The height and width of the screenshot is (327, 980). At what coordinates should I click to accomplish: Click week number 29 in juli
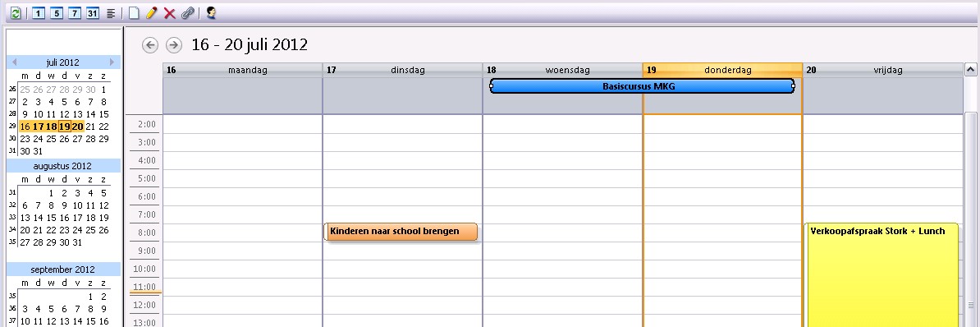pos(11,127)
